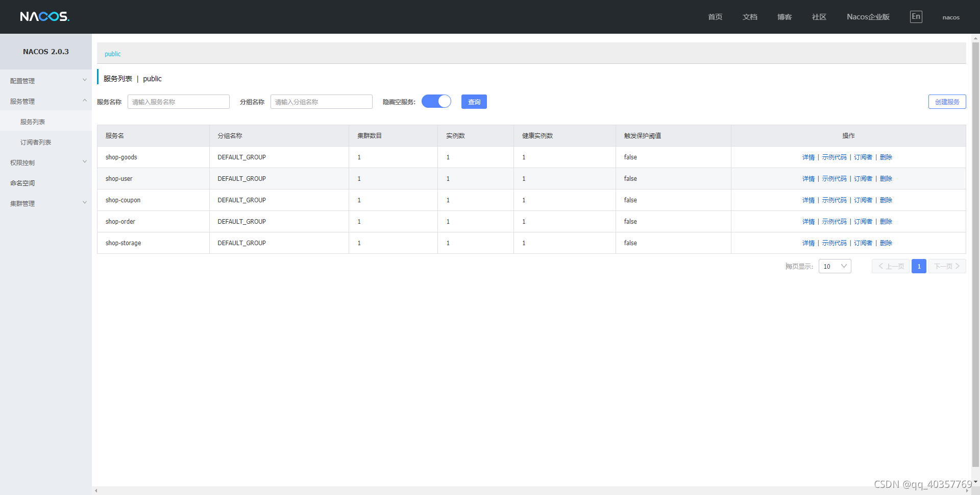Image resolution: width=980 pixels, height=495 pixels.
Task: Delete the shop-user service via 删除
Action: [x=886, y=179]
